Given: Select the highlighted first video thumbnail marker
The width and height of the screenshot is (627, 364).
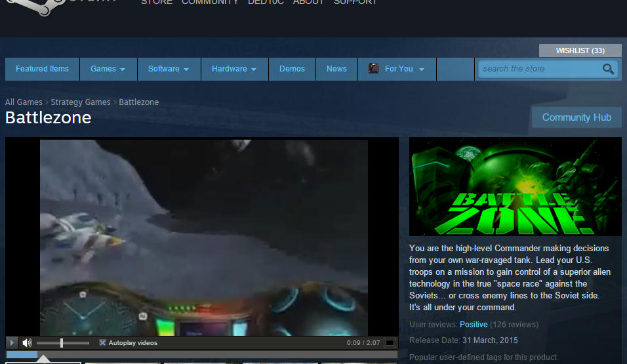Looking at the screenshot, I should coord(43,360).
